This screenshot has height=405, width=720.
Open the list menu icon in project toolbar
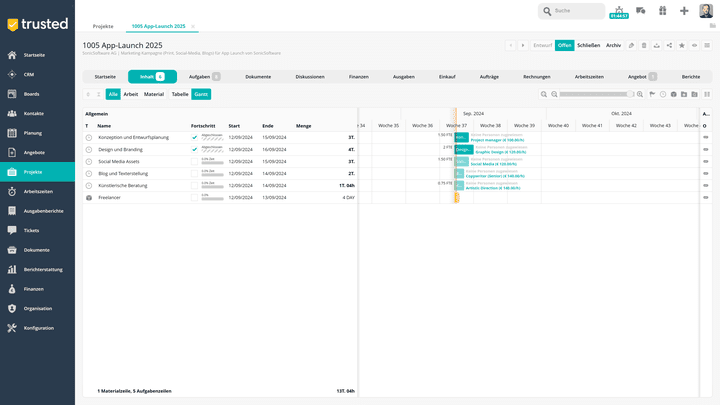pos(707,45)
